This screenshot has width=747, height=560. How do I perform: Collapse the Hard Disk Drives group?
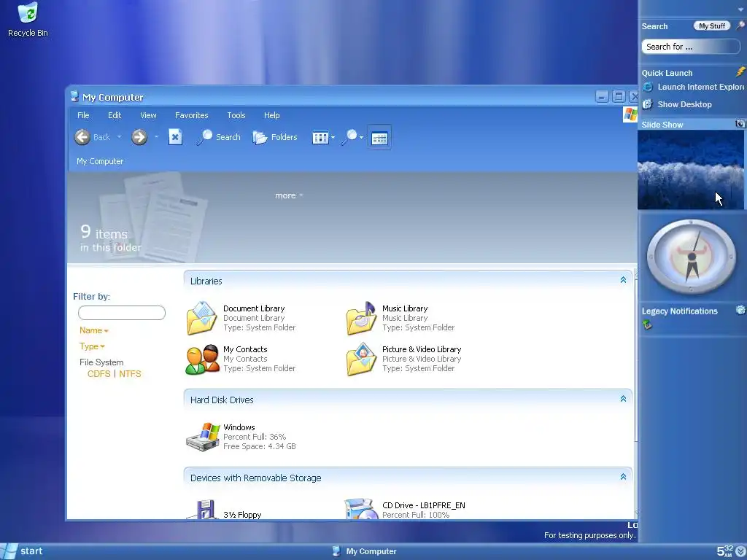click(623, 399)
